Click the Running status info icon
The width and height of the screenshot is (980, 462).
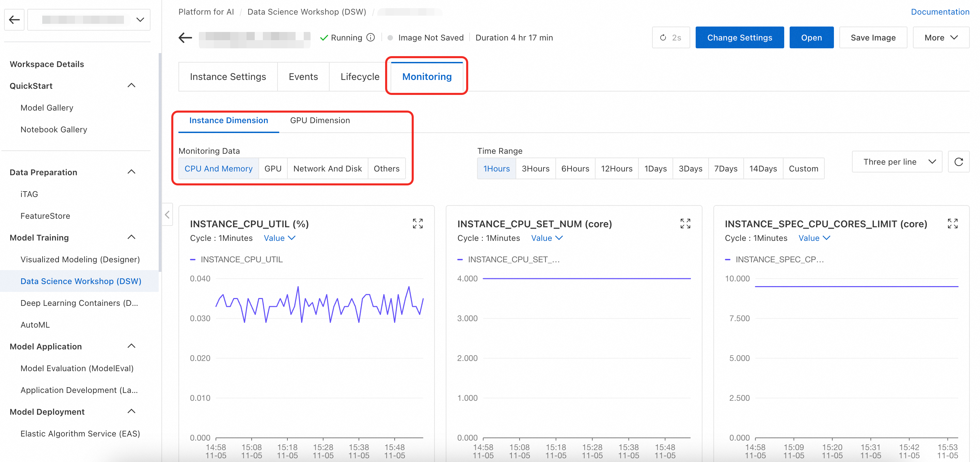[x=370, y=37]
